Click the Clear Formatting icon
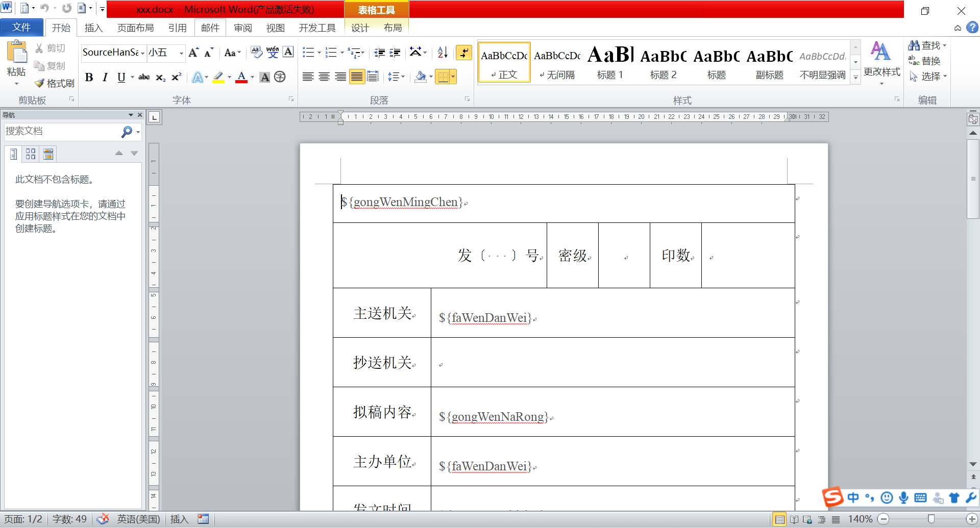This screenshot has height=528, width=980. pos(256,52)
